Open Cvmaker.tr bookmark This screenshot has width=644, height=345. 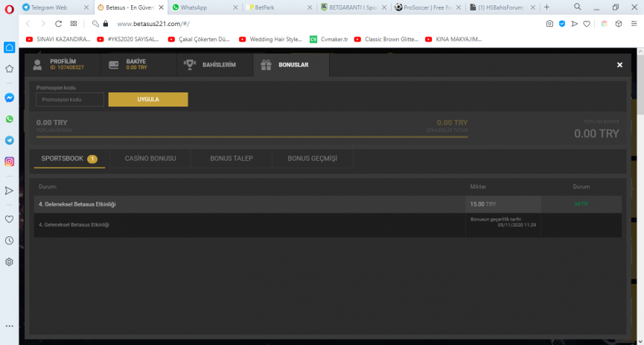point(329,39)
